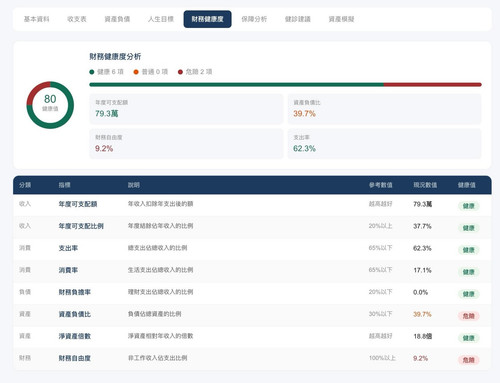This screenshot has width=500, height=383.
Task: Go to the 資產負債 tab
Action: click(x=117, y=19)
